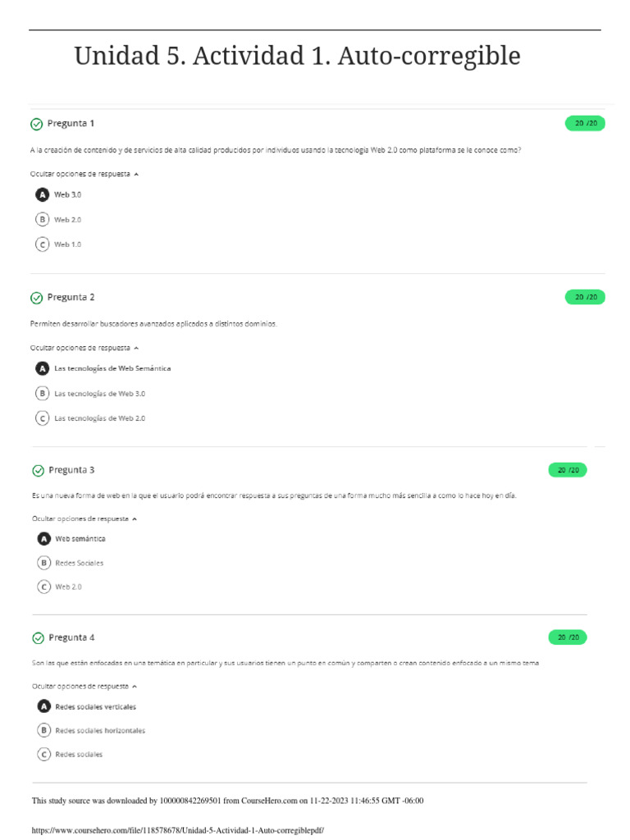The height and width of the screenshot is (840, 630).
Task: Click the 20/20 score badge for Pregunta 3
Action: pyautogui.click(x=568, y=470)
